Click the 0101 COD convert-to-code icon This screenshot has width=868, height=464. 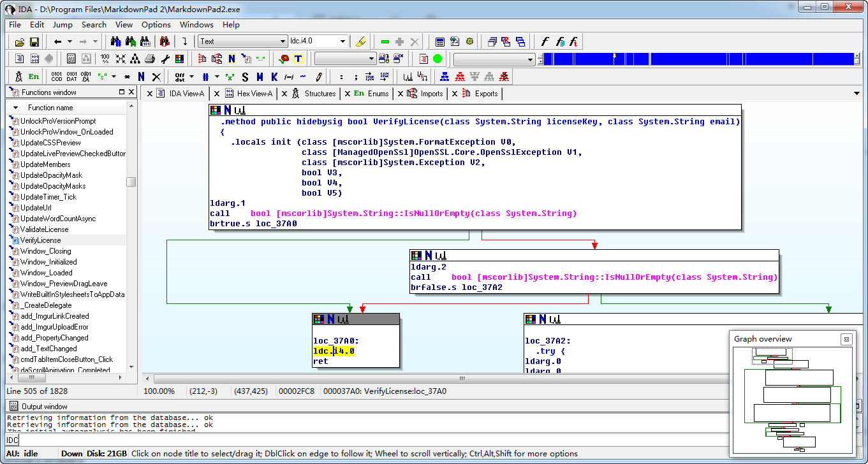point(57,76)
